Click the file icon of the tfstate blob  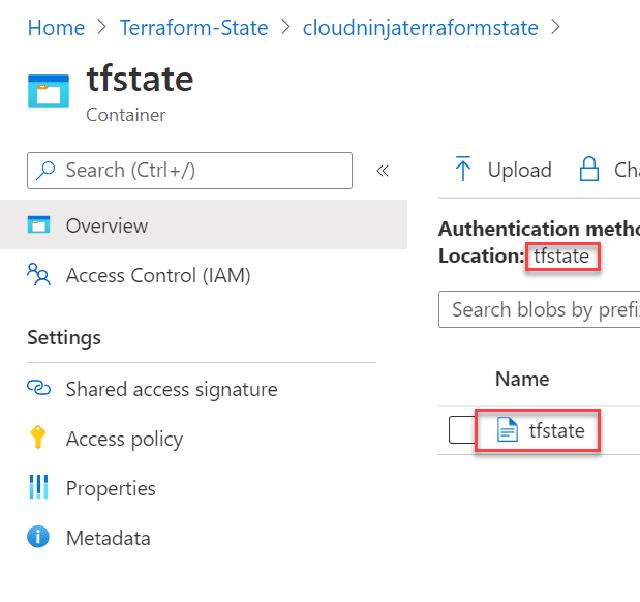508,431
